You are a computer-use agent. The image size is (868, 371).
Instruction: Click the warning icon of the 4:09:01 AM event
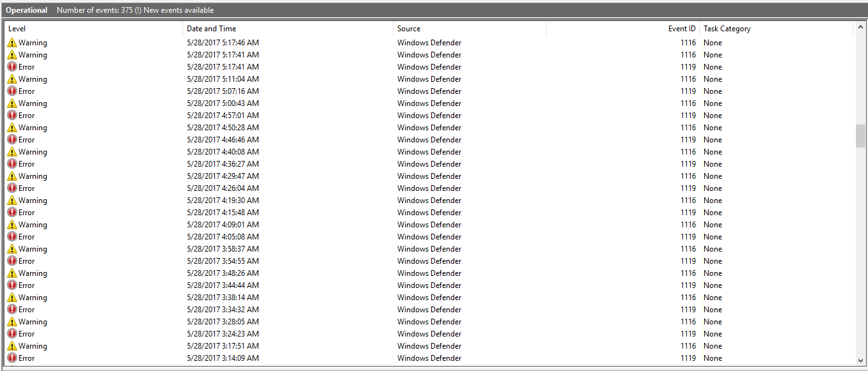pyautogui.click(x=12, y=225)
